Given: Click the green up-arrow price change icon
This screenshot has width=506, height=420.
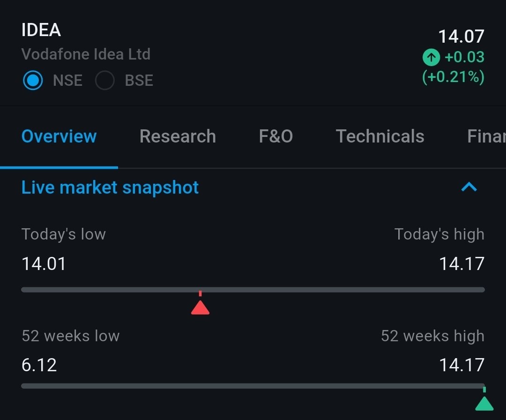Looking at the screenshot, I should 431,58.
